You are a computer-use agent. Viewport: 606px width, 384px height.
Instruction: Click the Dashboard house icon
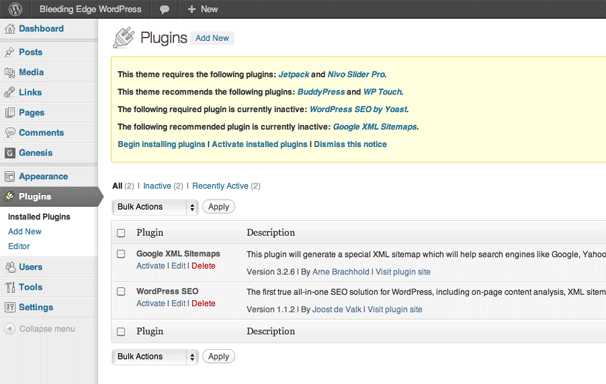click(x=10, y=29)
